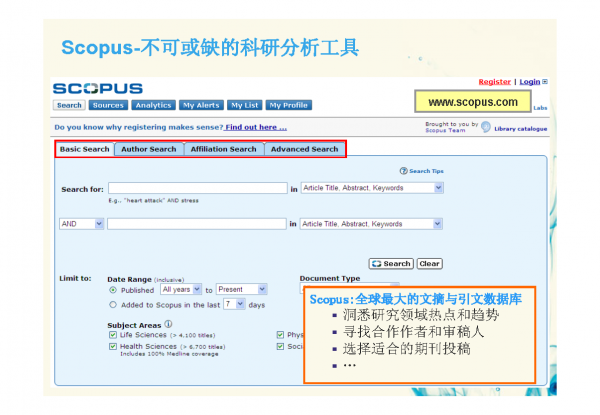The width and height of the screenshot is (600, 415).
Task: Switch to the Basic Search tab
Action: (x=85, y=149)
